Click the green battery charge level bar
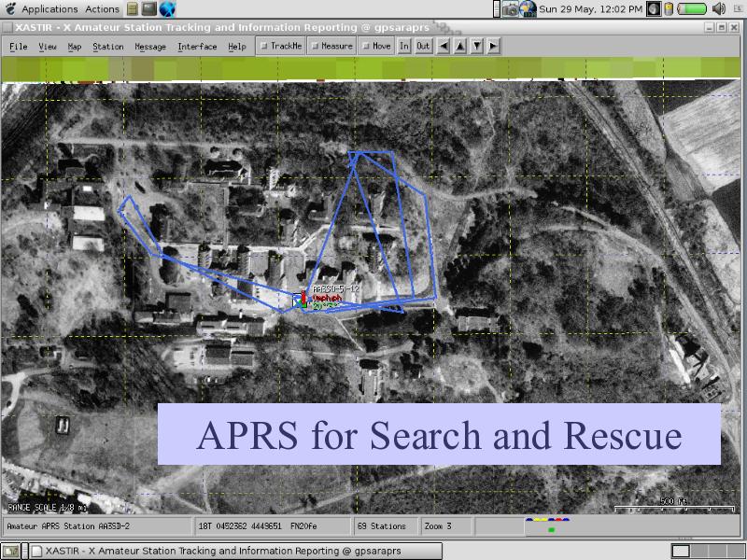Viewport: 747px width, 560px height. (692, 9)
